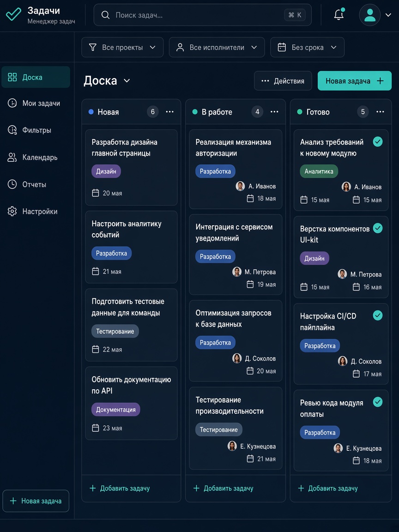
Task: Click the Разработка tag on Ревью кода card
Action: (320, 432)
